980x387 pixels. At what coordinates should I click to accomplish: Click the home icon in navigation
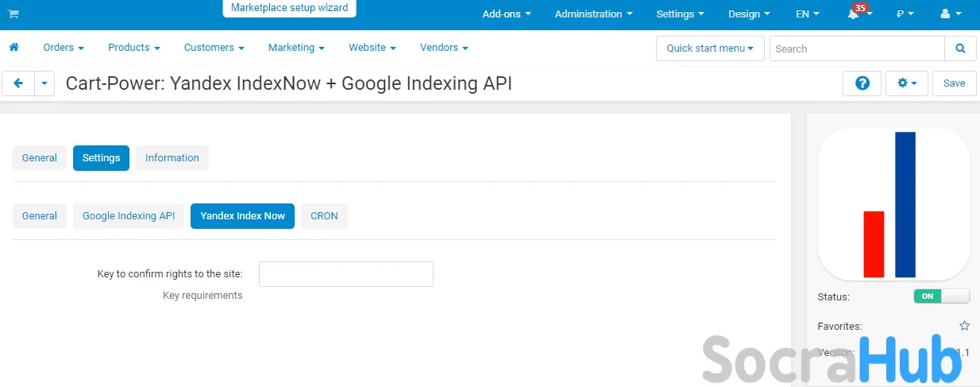click(14, 48)
